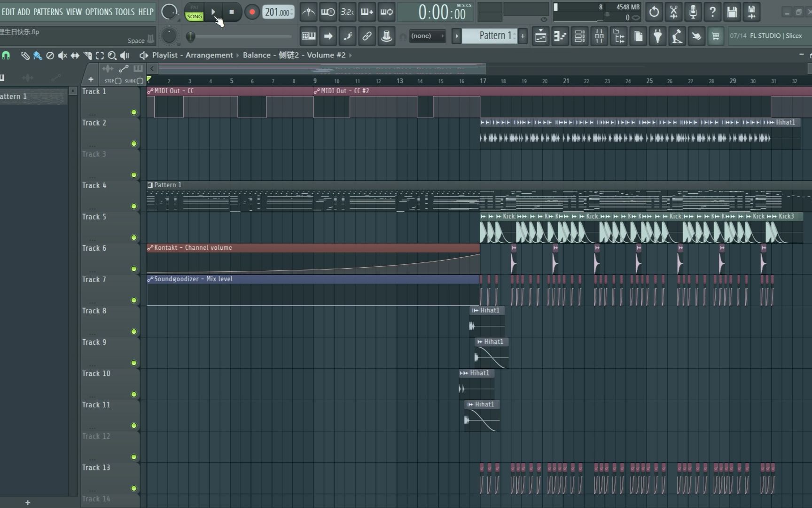Open the project picker copy icon
This screenshot has width=812, height=508.
(x=638, y=36)
